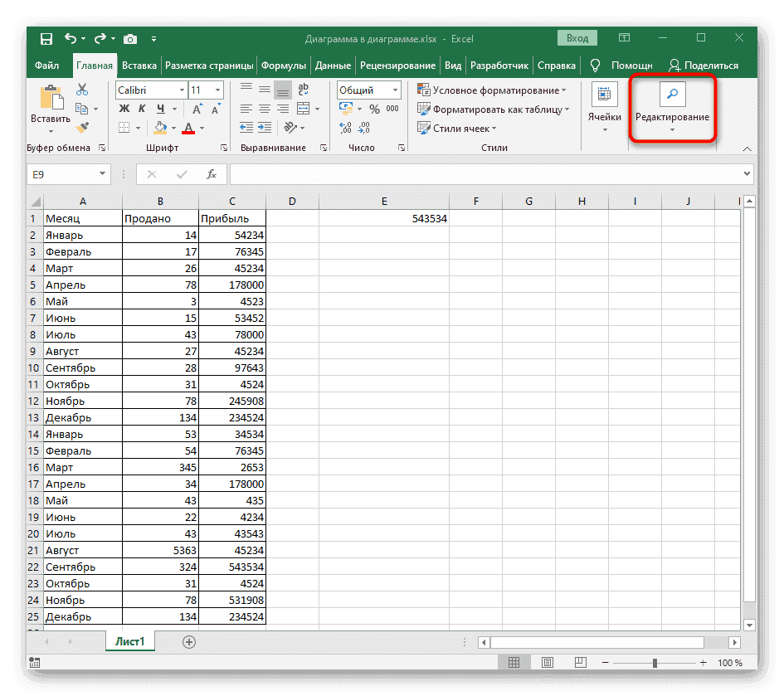This screenshot has width=784, height=696.
Task: Click the Save icon in title bar
Action: pos(46,38)
